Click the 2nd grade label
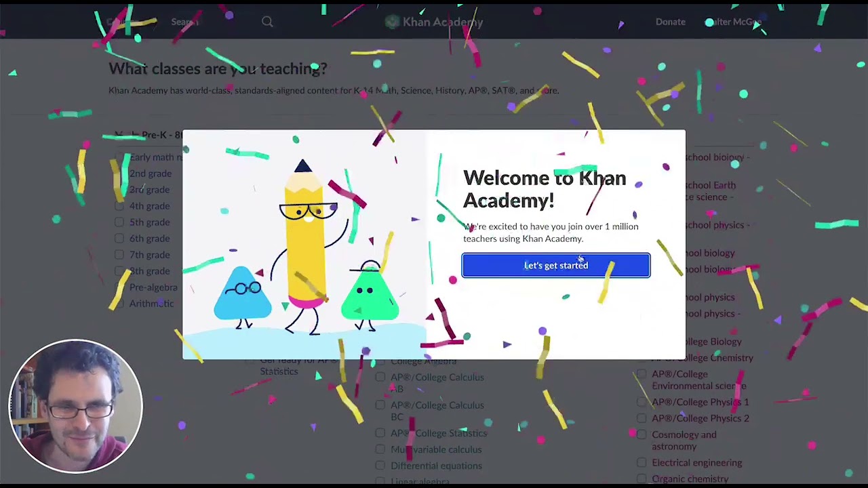The image size is (868, 488). [x=151, y=174]
